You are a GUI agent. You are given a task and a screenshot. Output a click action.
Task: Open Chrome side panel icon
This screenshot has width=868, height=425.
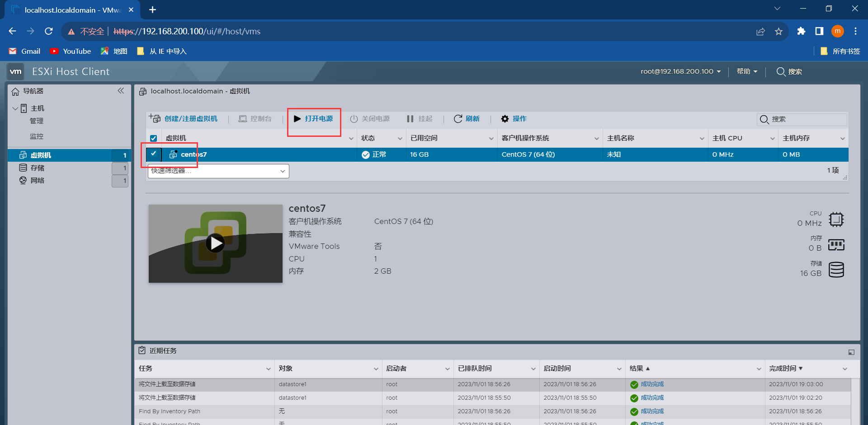[x=819, y=31]
